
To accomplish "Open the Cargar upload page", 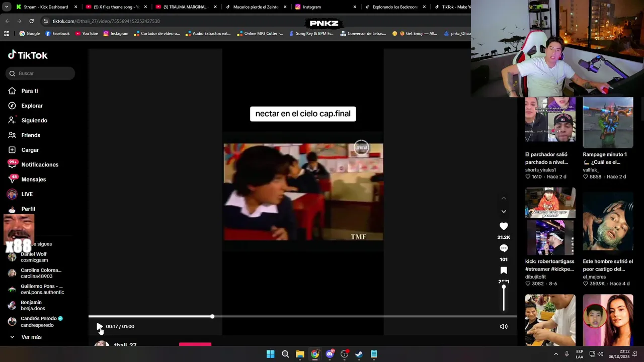I will click(x=24, y=150).
